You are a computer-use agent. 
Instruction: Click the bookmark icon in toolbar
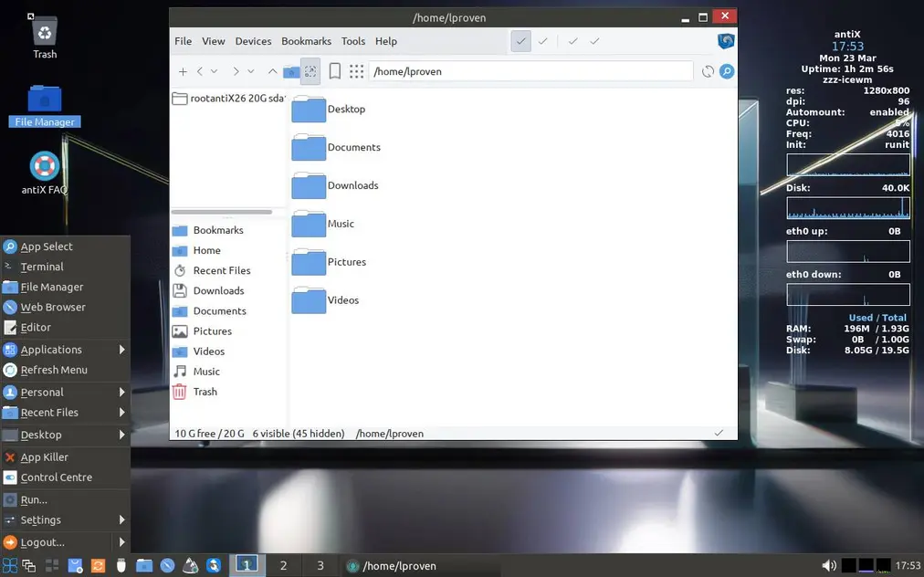335,71
